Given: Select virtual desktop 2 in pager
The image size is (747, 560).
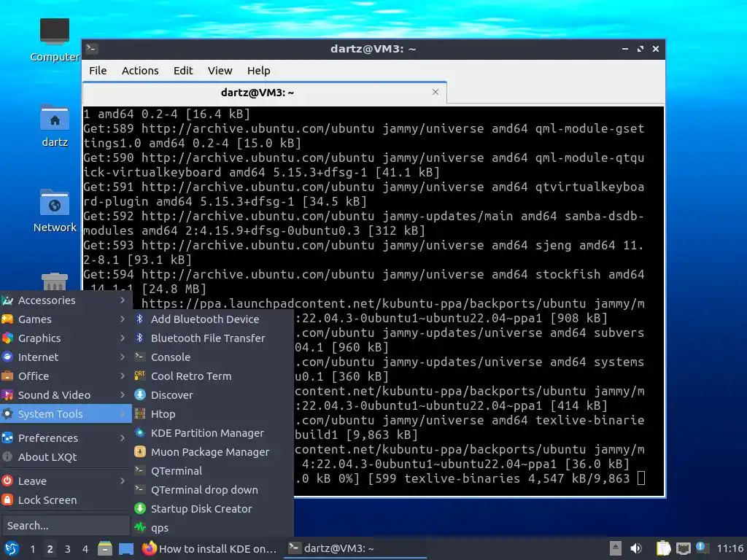Looking at the screenshot, I should tap(50, 549).
